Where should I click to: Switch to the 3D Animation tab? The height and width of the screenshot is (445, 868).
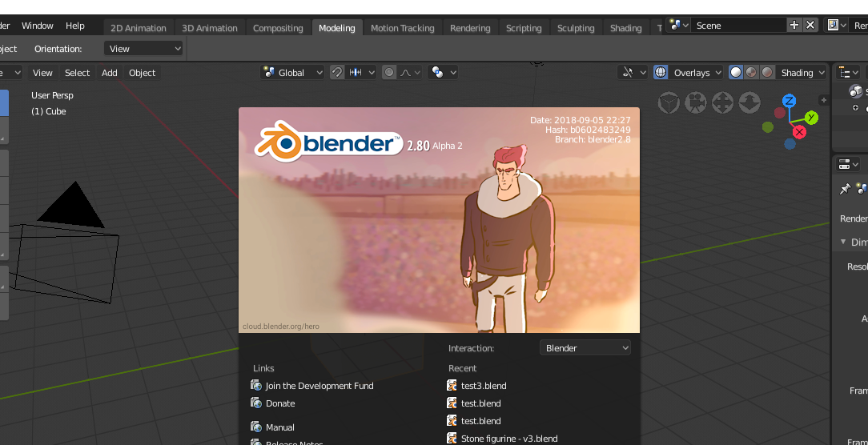(210, 28)
